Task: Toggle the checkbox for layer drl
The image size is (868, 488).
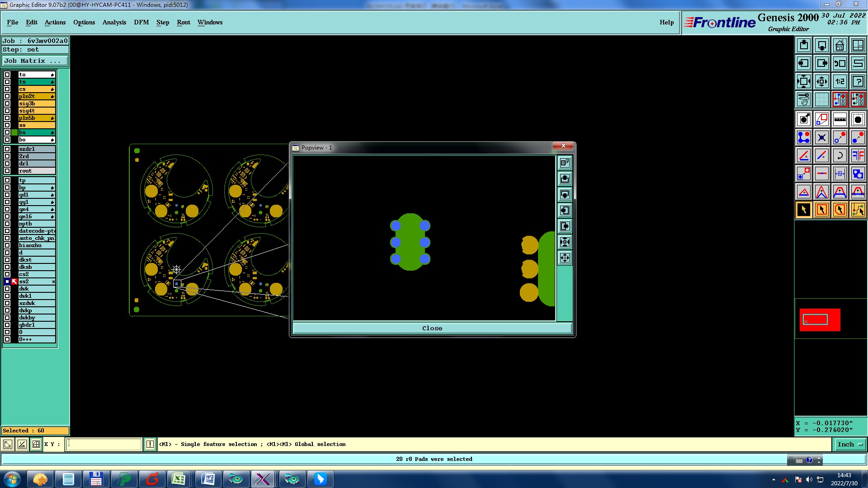Action: click(x=7, y=164)
